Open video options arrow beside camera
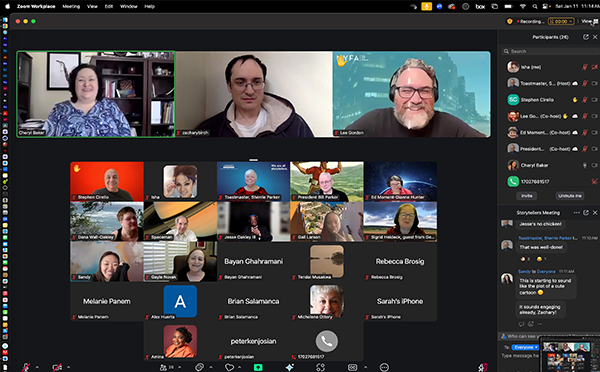This screenshot has height=372, width=600. pos(68,367)
